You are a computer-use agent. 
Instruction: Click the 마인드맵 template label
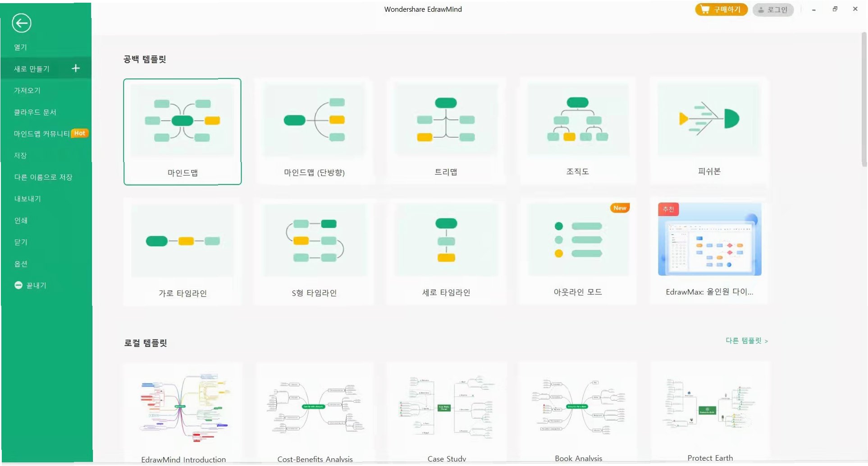click(x=183, y=172)
